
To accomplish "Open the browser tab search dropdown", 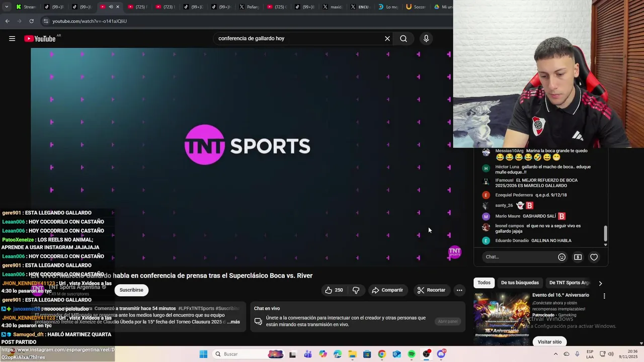I will [7, 7].
